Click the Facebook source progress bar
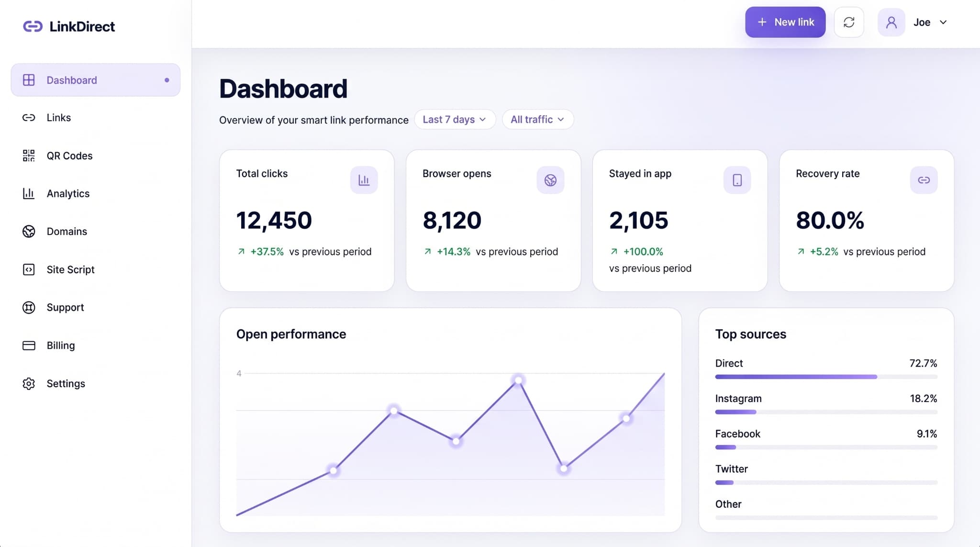 tap(826, 447)
